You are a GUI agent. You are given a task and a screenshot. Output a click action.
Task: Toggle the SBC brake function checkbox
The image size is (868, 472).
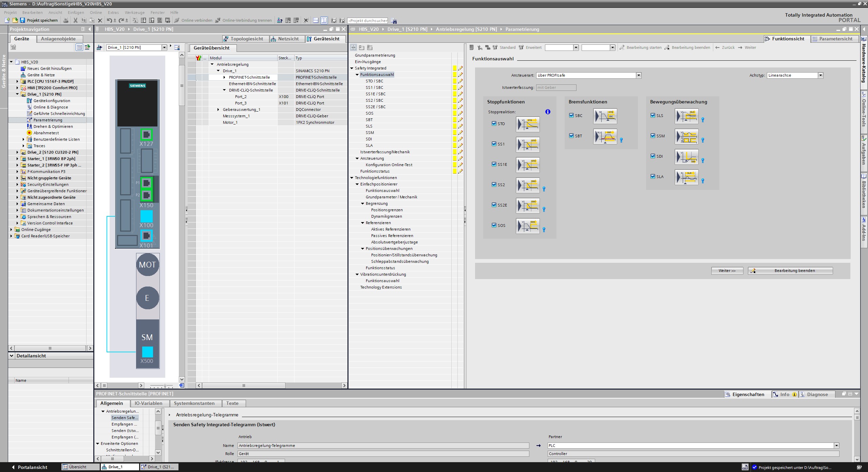(571, 115)
